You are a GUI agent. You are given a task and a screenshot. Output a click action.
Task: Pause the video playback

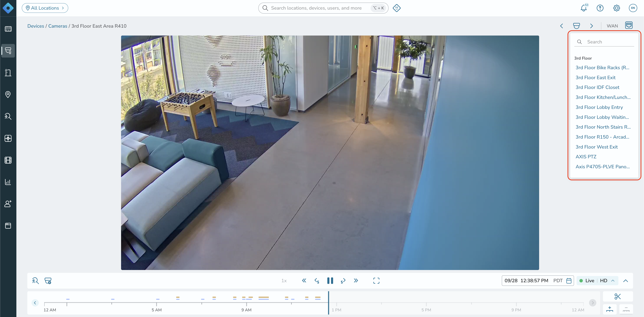(330, 281)
